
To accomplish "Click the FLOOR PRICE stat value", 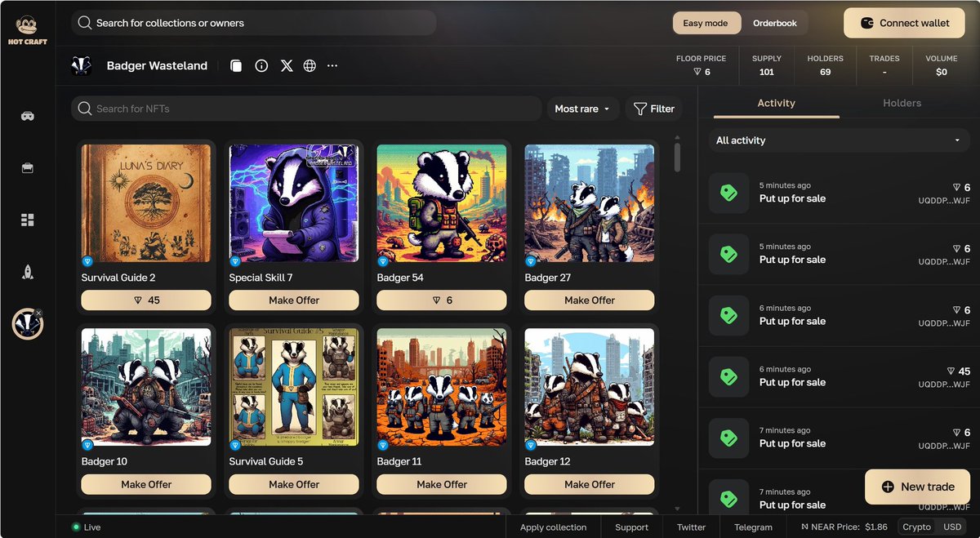I will pyautogui.click(x=701, y=72).
